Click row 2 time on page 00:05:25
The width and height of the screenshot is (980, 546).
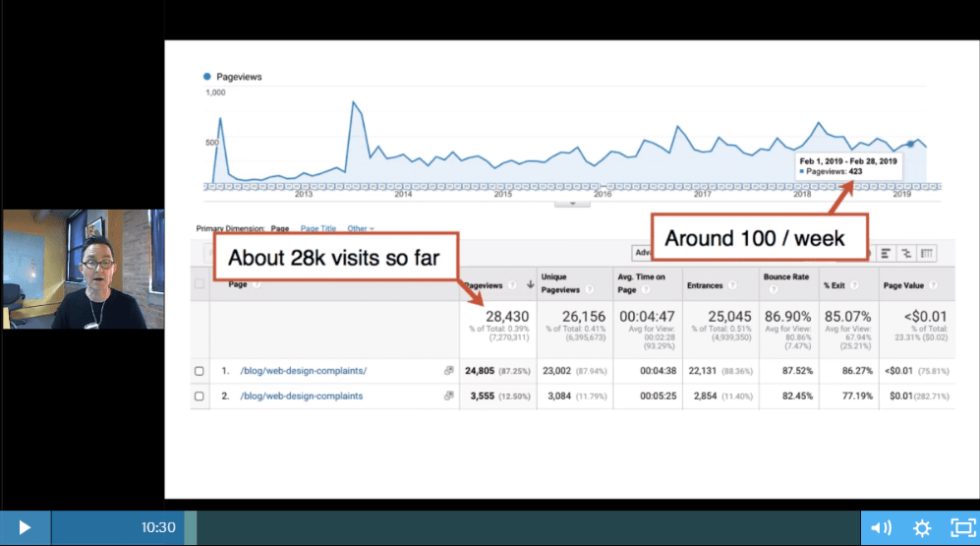(659, 395)
